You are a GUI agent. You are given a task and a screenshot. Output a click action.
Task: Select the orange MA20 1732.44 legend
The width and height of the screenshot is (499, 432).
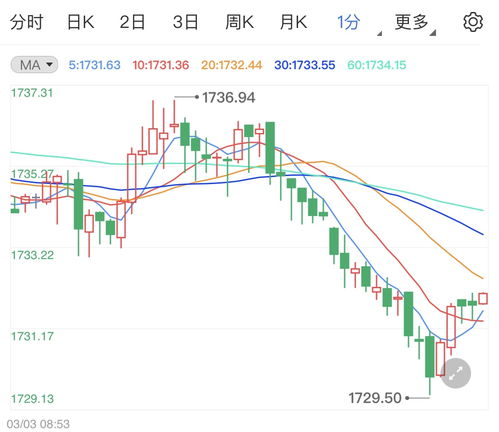coord(232,65)
